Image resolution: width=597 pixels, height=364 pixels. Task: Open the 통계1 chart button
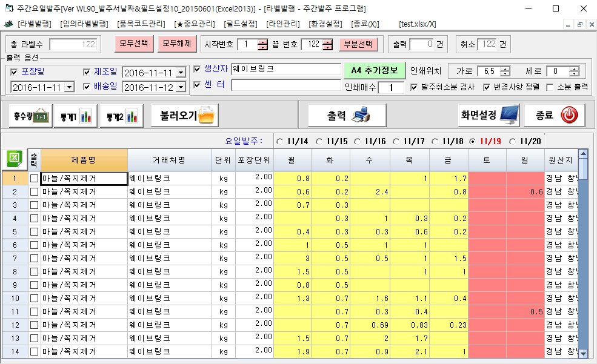[x=76, y=115]
